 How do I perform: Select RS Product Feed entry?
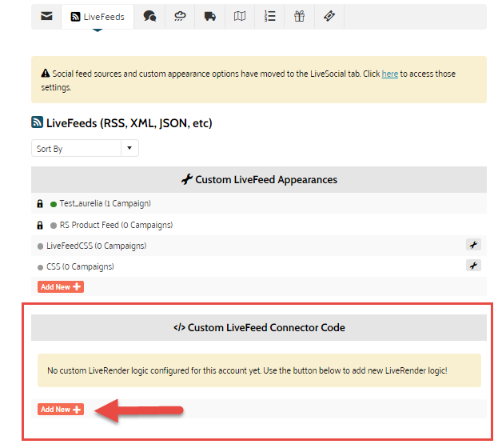[116, 225]
